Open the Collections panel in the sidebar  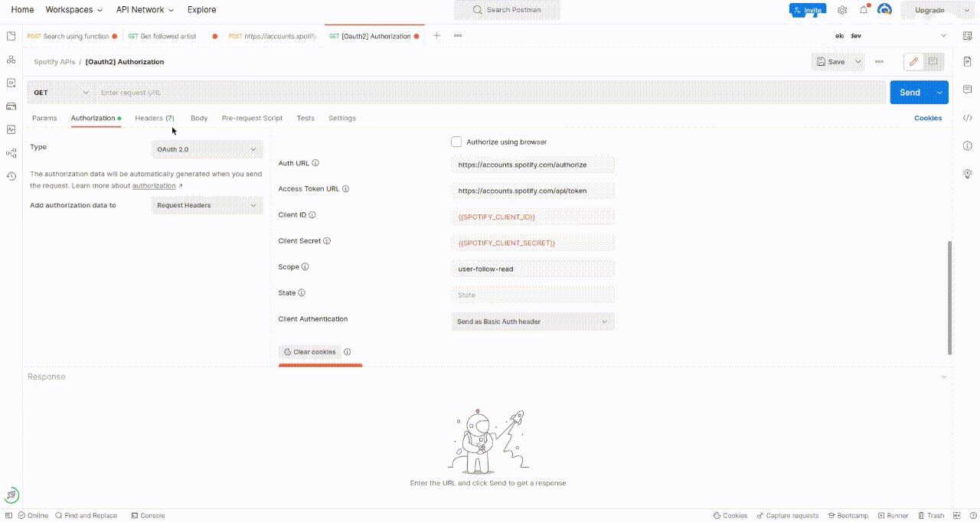click(x=11, y=38)
